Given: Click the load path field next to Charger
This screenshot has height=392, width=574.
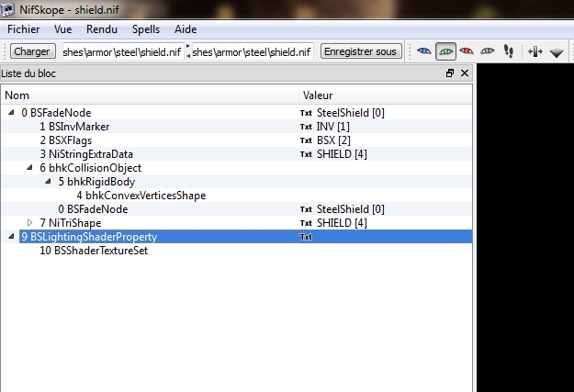Looking at the screenshot, I should click(122, 52).
